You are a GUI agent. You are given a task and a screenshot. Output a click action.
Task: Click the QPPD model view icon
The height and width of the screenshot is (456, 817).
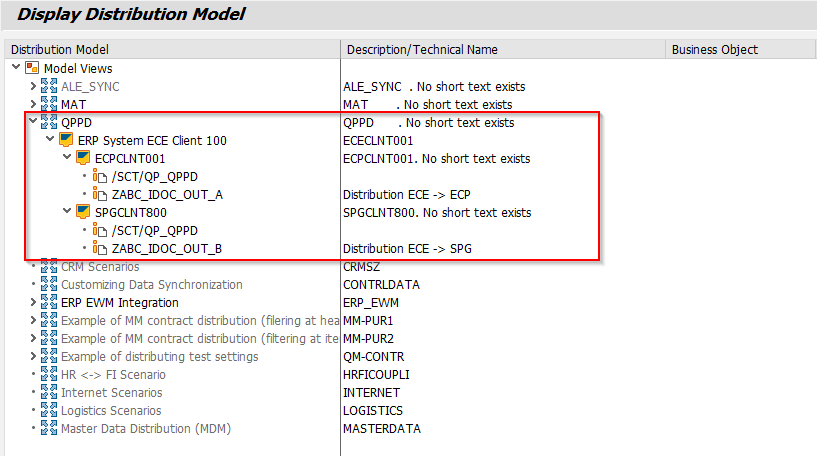tap(49, 122)
